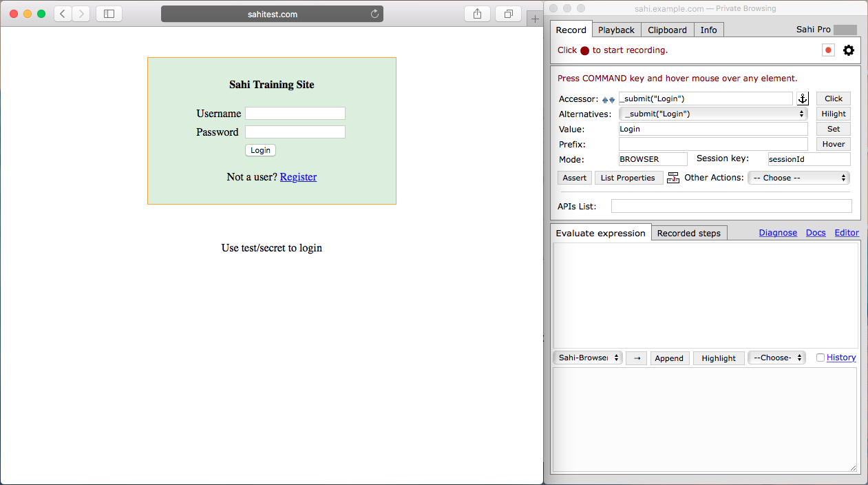
Task: Switch to the Playback tab
Action: coord(616,30)
